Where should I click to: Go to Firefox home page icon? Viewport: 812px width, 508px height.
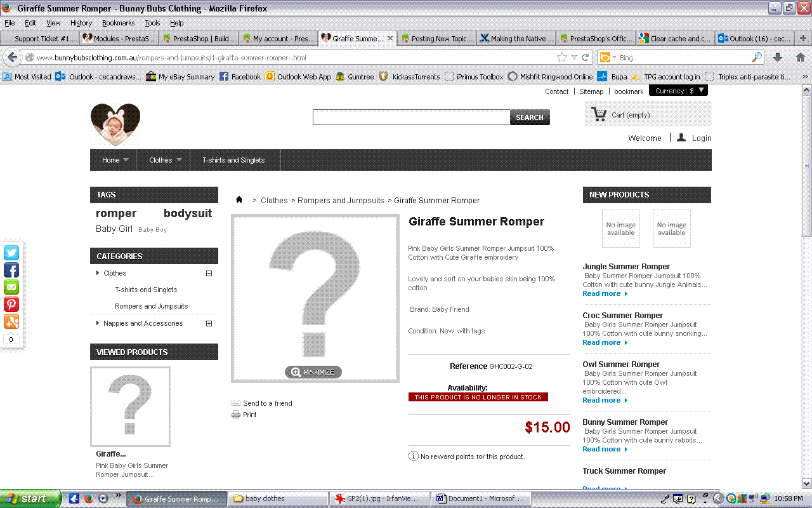tap(801, 57)
